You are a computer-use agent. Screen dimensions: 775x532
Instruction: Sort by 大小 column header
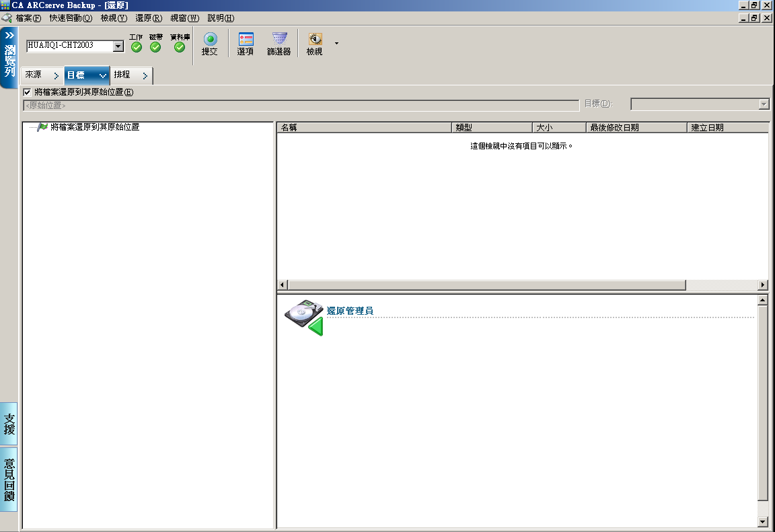pyautogui.click(x=559, y=127)
